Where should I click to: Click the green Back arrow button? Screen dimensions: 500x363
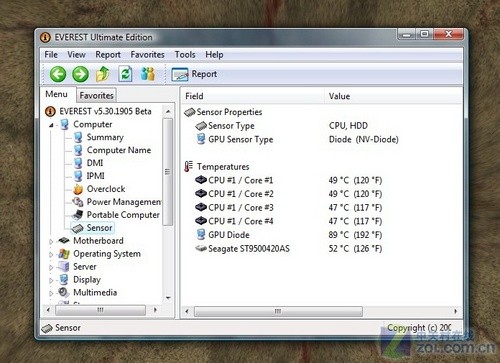[58, 74]
